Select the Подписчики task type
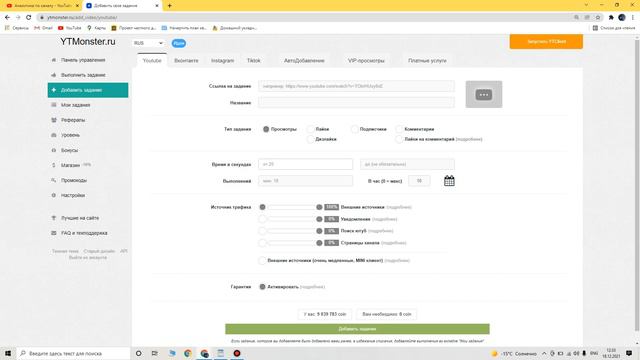 click(x=354, y=129)
